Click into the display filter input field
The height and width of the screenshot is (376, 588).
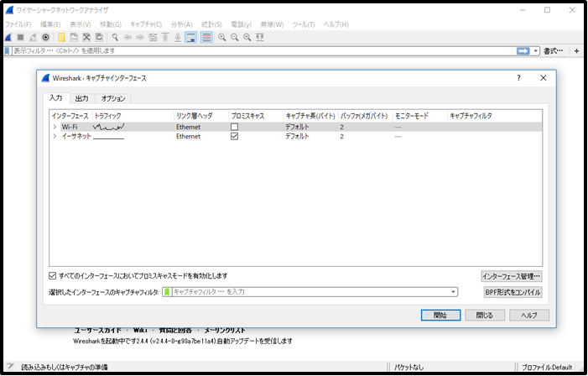[263, 51]
